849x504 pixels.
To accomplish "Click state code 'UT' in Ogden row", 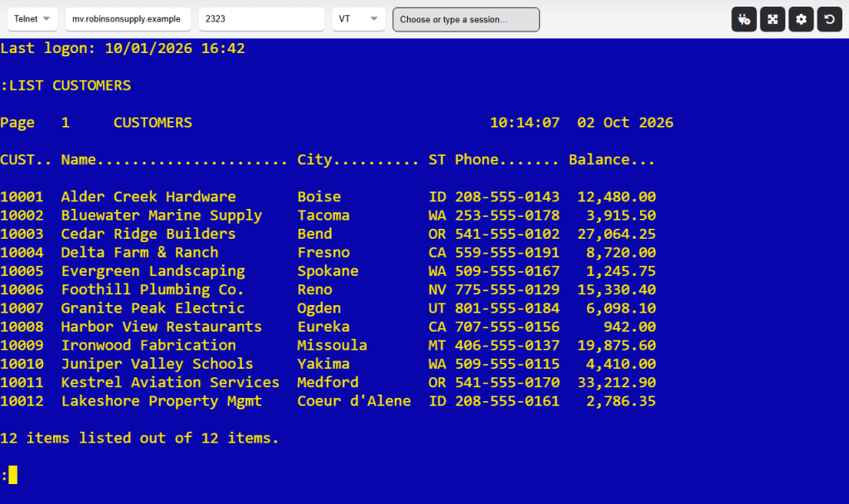I will 438,308.
